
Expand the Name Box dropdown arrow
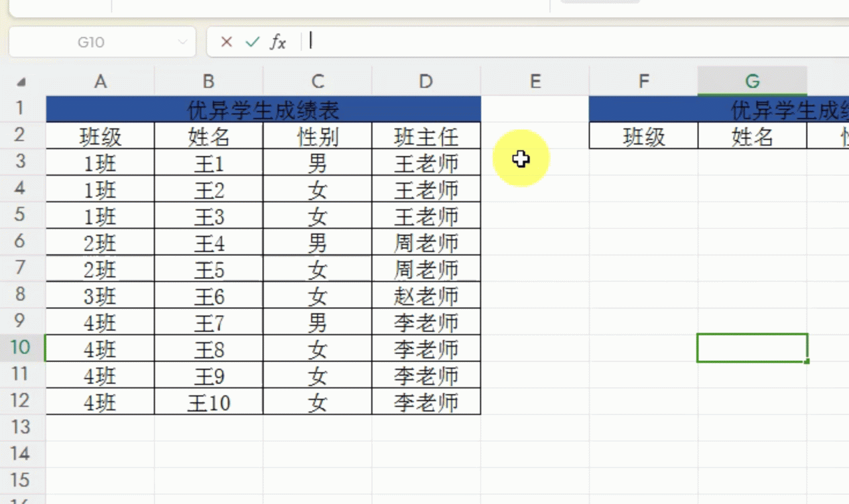182,42
